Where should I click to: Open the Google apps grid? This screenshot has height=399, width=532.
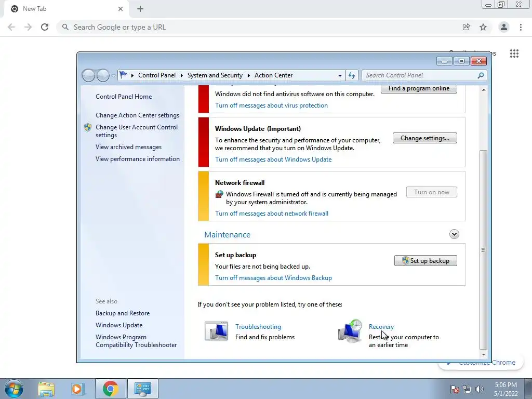(514, 54)
